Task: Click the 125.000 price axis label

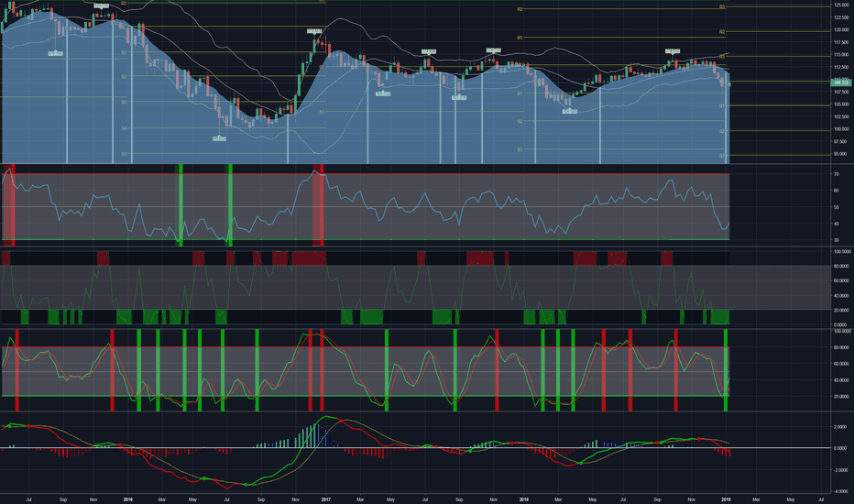Action: (841, 5)
